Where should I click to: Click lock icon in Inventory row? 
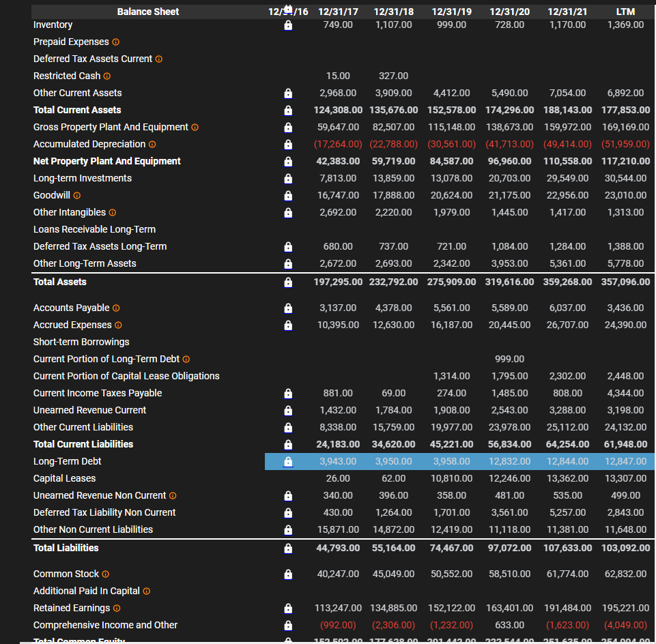[288, 25]
